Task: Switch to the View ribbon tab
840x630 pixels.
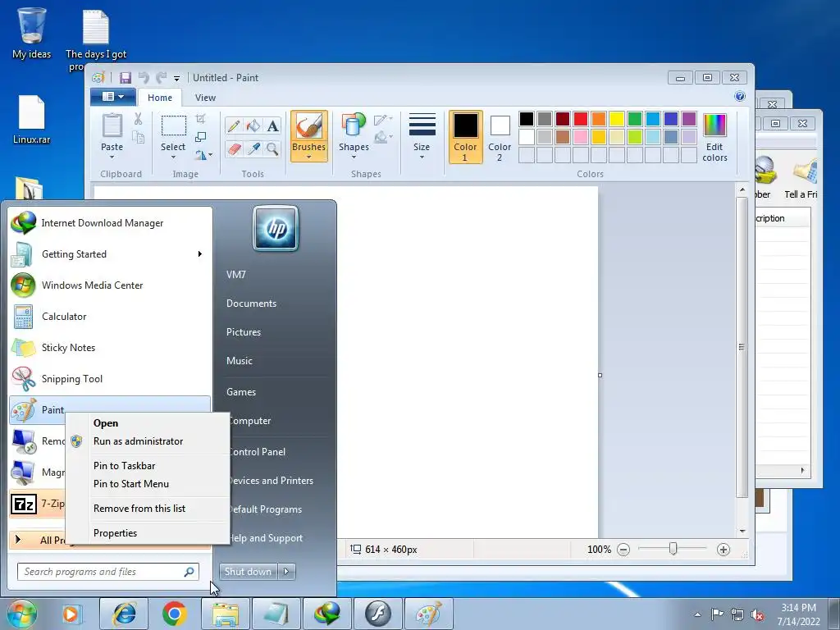Action: (205, 98)
